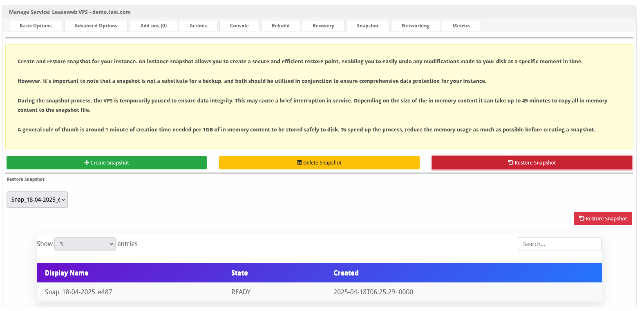Click the undo arrow icon on the small Restore Snapshot button

582,218
